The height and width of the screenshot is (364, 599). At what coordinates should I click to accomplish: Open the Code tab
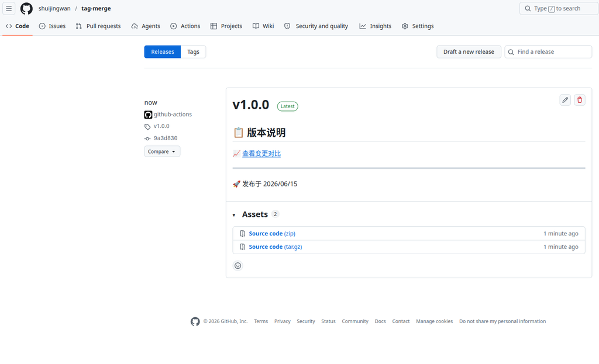(x=18, y=26)
